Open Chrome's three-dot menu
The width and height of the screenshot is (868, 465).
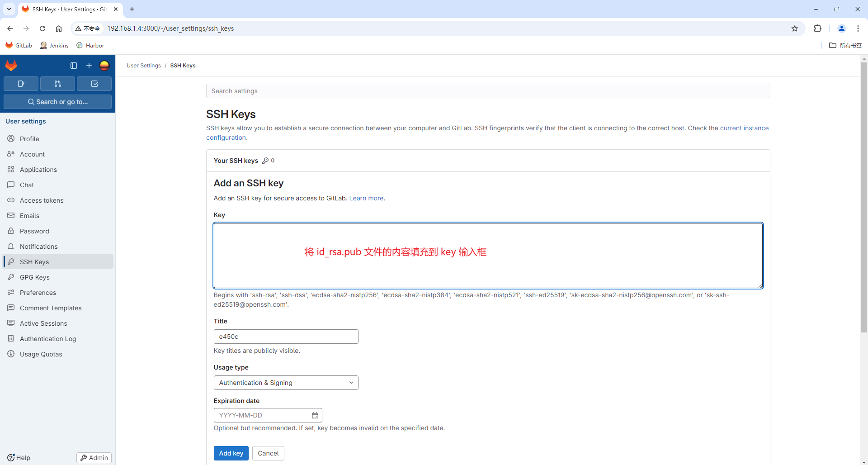point(858,28)
